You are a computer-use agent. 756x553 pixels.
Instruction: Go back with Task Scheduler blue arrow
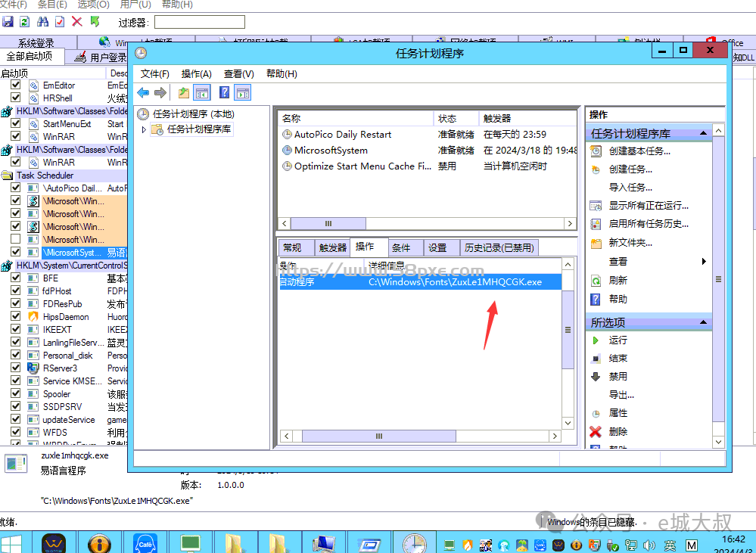pos(143,92)
